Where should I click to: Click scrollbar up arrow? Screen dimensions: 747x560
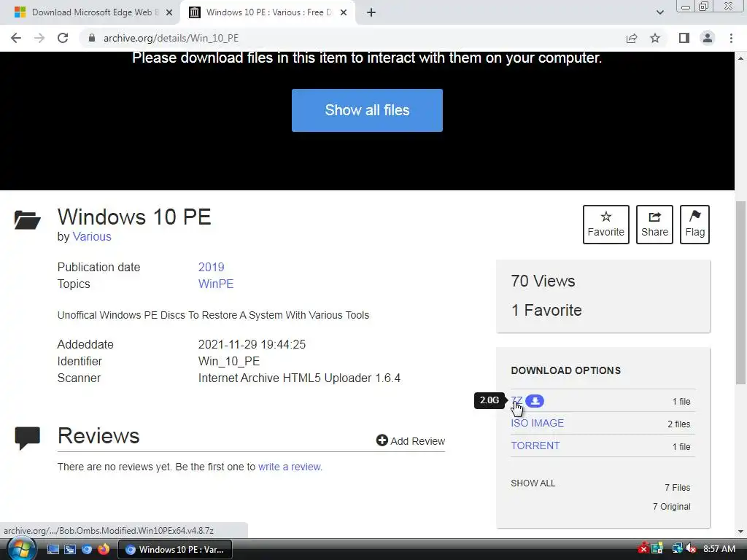pos(740,58)
